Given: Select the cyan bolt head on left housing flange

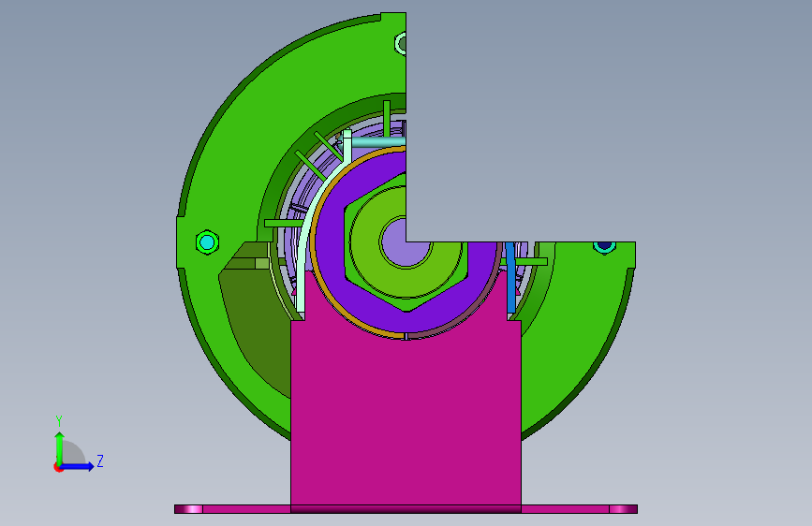Looking at the screenshot, I should coord(207,242).
